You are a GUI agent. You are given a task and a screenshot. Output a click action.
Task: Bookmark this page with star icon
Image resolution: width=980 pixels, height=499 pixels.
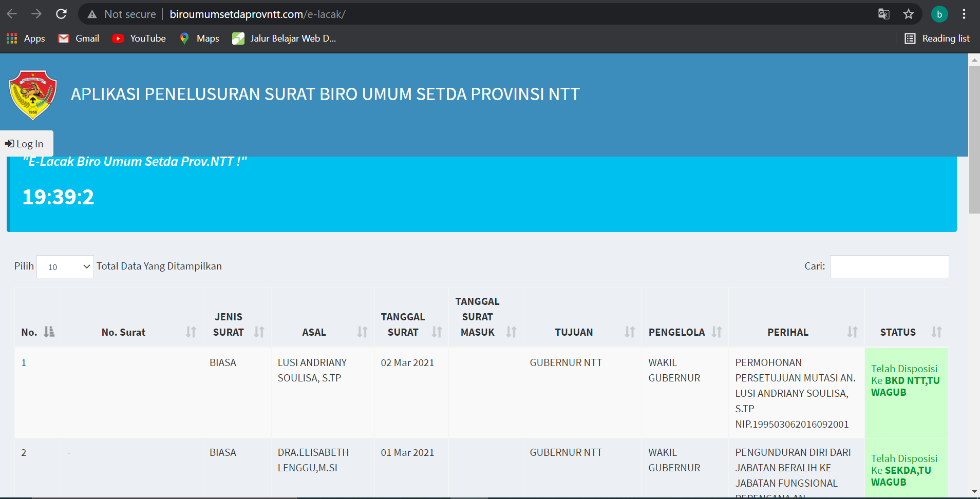point(909,14)
